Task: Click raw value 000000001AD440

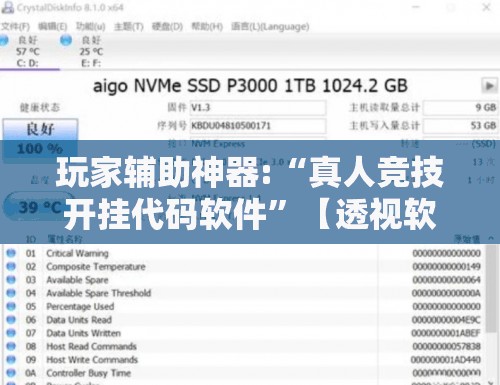Action: (446, 360)
